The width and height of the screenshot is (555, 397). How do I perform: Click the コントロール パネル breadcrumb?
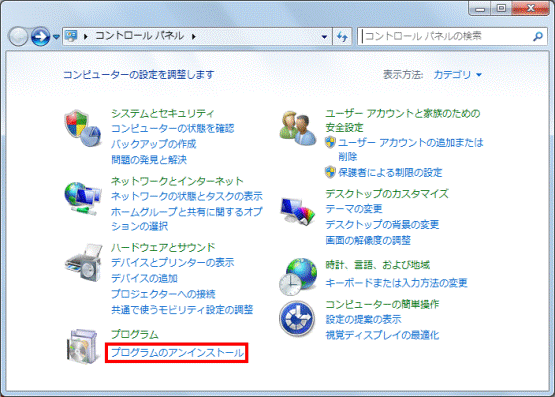[139, 36]
